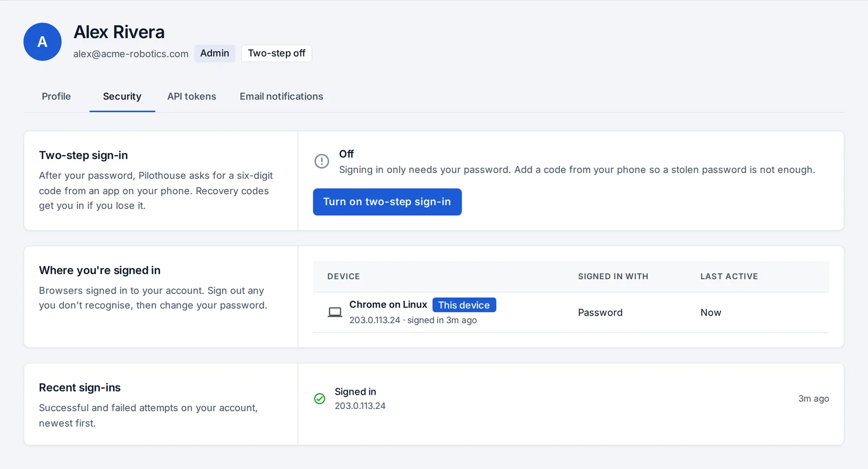This screenshot has width=868, height=469.
Task: Click the Off status label
Action: point(346,154)
